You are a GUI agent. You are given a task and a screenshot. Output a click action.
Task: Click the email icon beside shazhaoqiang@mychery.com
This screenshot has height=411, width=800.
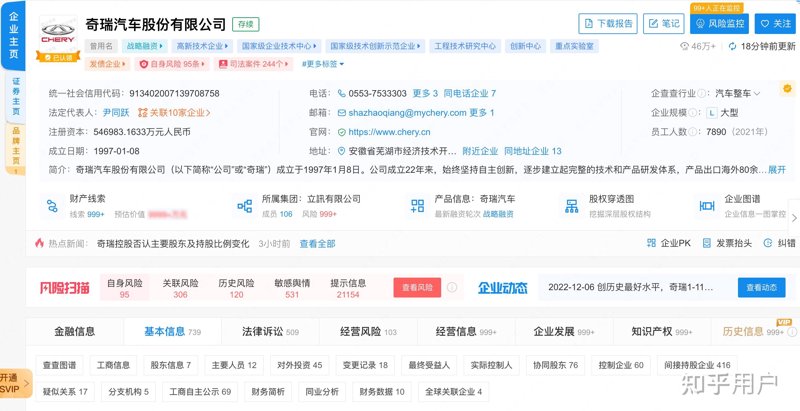point(342,113)
